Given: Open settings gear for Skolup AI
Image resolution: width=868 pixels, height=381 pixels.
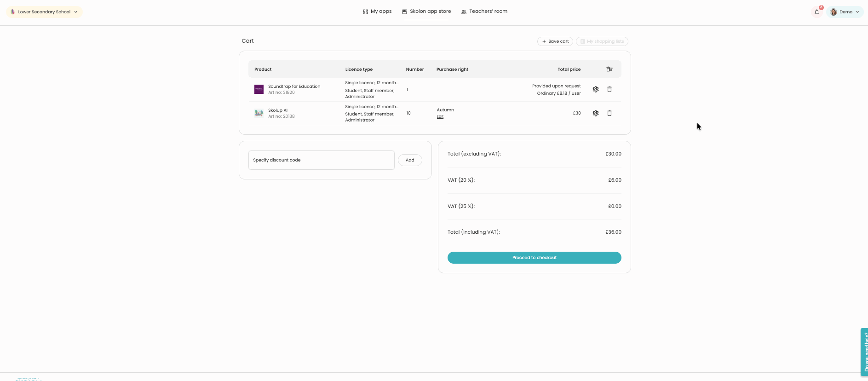Looking at the screenshot, I should [595, 113].
